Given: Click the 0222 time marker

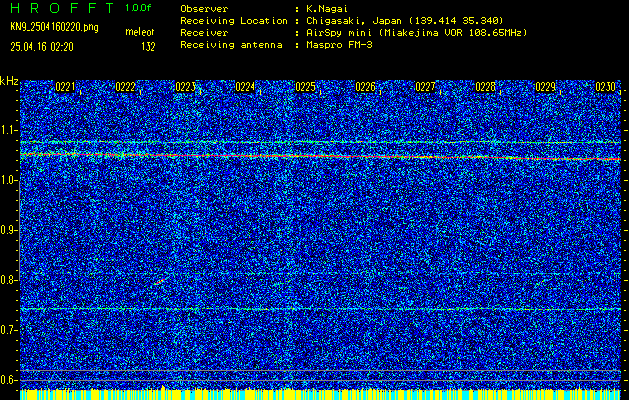Looking at the screenshot, I should click(x=125, y=87).
